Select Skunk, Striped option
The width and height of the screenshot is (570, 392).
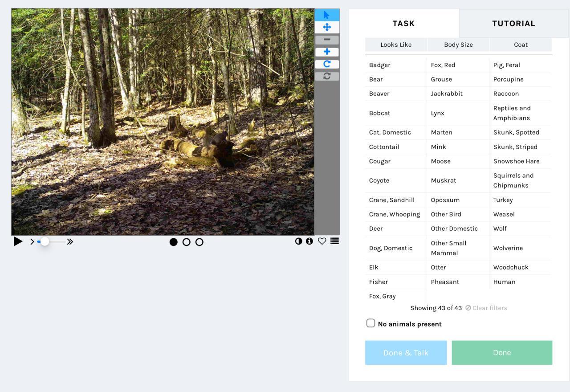coord(520,147)
